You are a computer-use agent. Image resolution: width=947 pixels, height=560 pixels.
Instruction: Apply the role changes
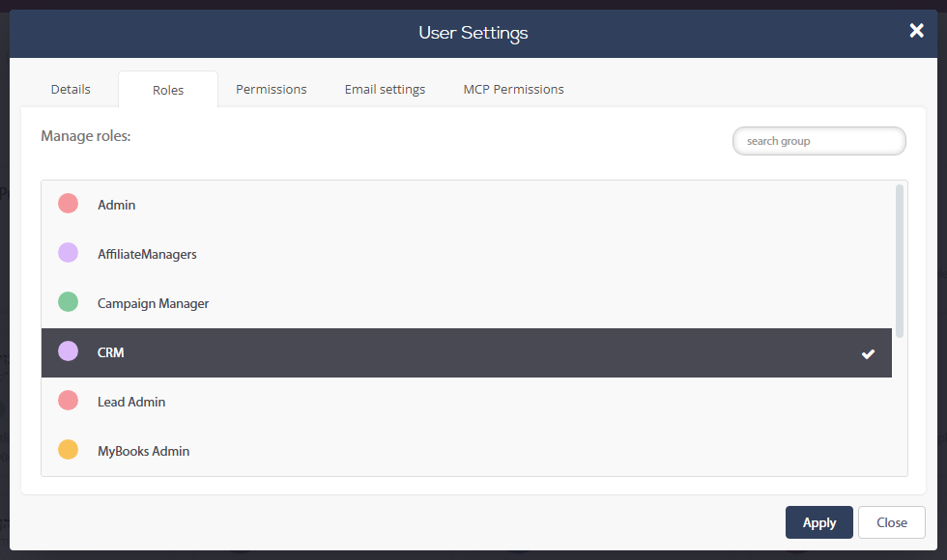point(819,522)
